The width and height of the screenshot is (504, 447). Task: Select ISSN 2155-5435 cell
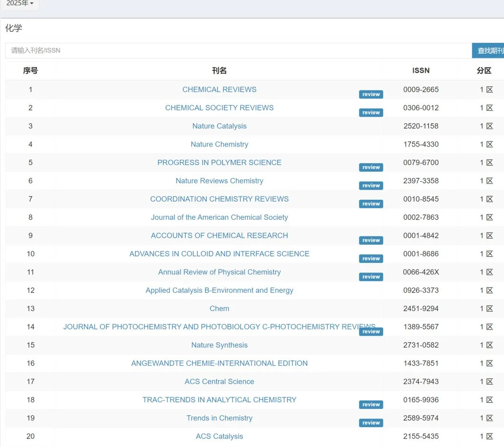[421, 437]
